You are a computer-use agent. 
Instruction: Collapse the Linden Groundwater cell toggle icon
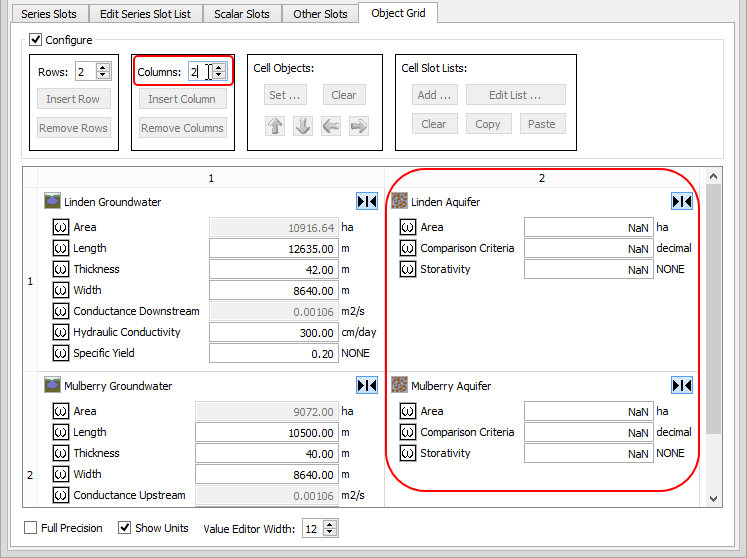point(367,202)
